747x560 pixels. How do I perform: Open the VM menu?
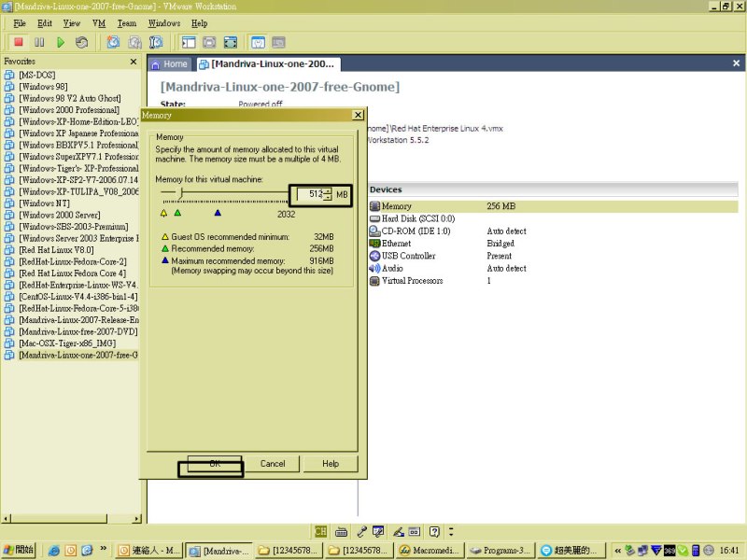98,22
